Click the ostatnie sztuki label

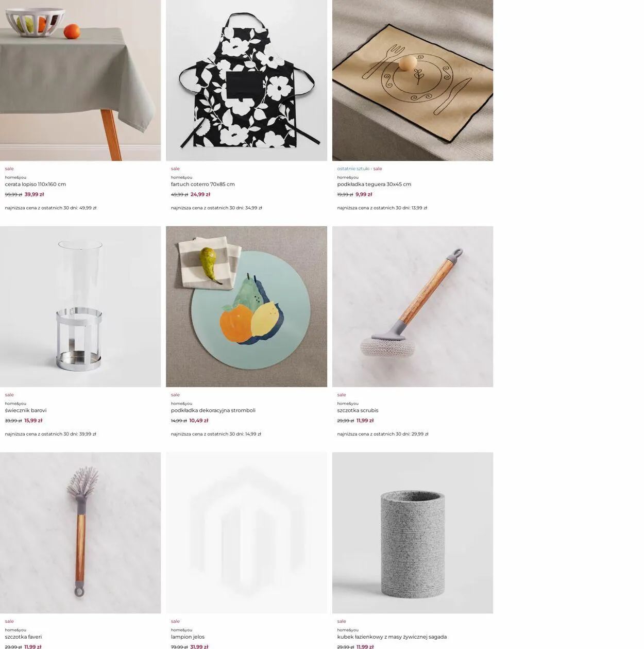pyautogui.click(x=353, y=169)
